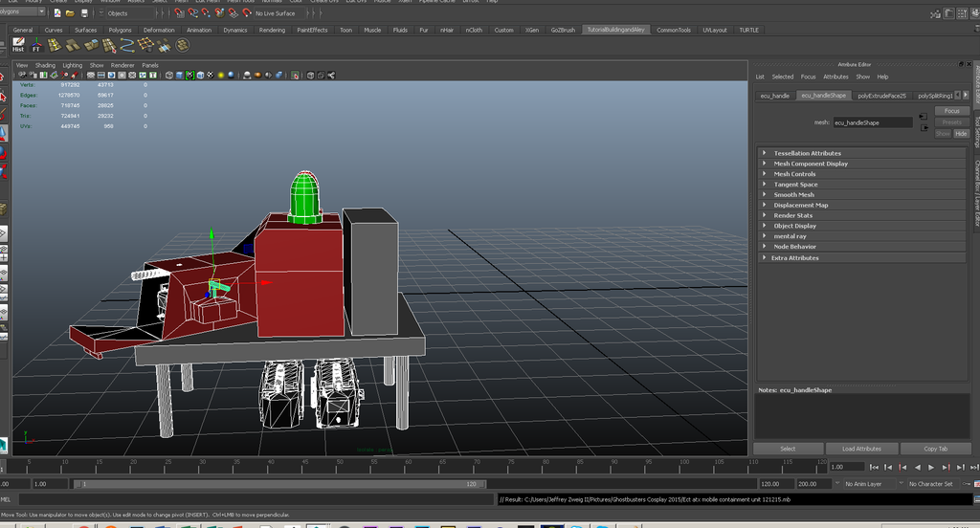Click the output connection arrow icon beside mesh field
980x528 pixels.
(924, 128)
